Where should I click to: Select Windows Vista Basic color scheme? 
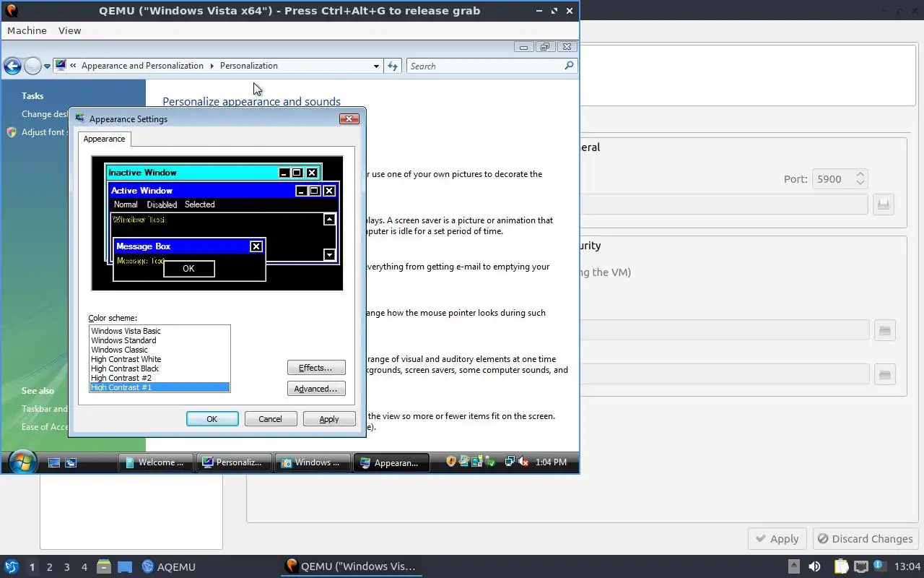tap(160, 331)
